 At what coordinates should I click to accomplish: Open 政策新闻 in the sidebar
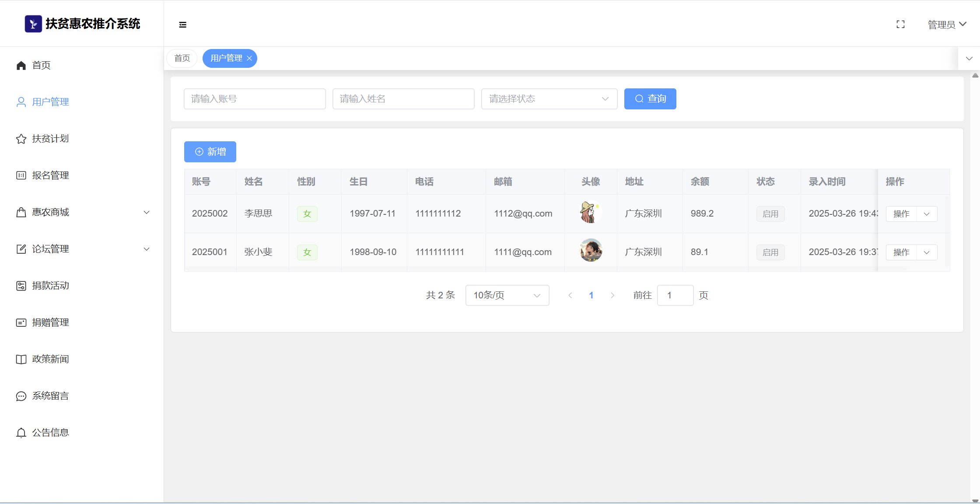pos(50,359)
